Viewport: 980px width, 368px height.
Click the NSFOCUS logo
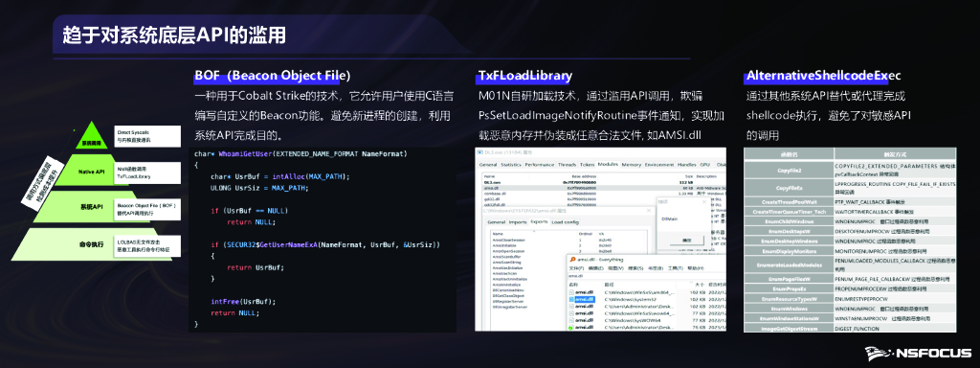[918, 353]
